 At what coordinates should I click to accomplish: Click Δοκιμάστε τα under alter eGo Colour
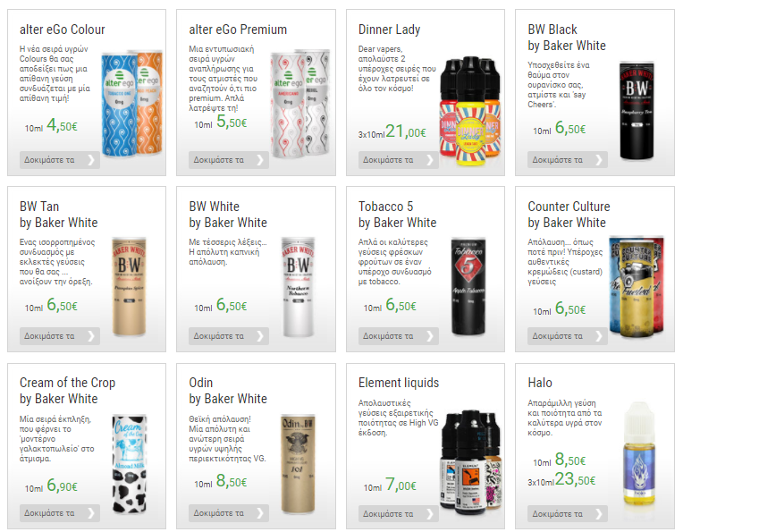tap(60, 160)
